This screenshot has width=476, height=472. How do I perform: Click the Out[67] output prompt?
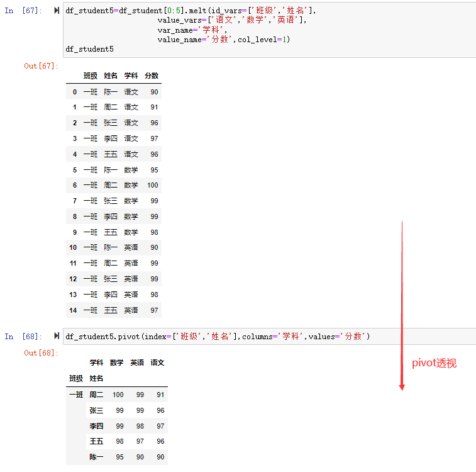pos(41,66)
